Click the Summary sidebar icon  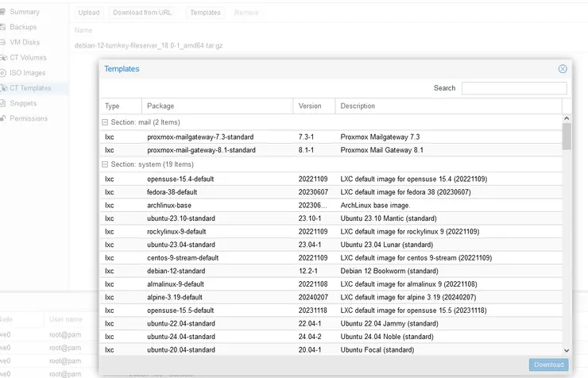coord(4,12)
